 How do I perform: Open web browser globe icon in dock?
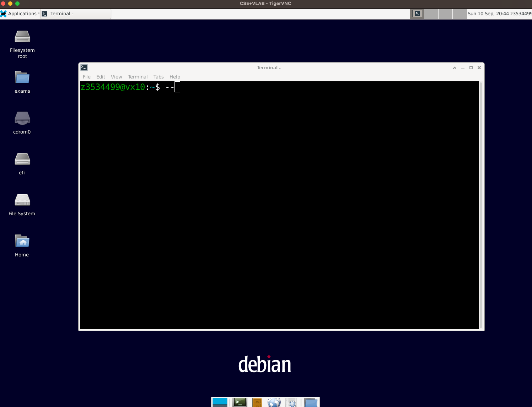[x=274, y=402]
